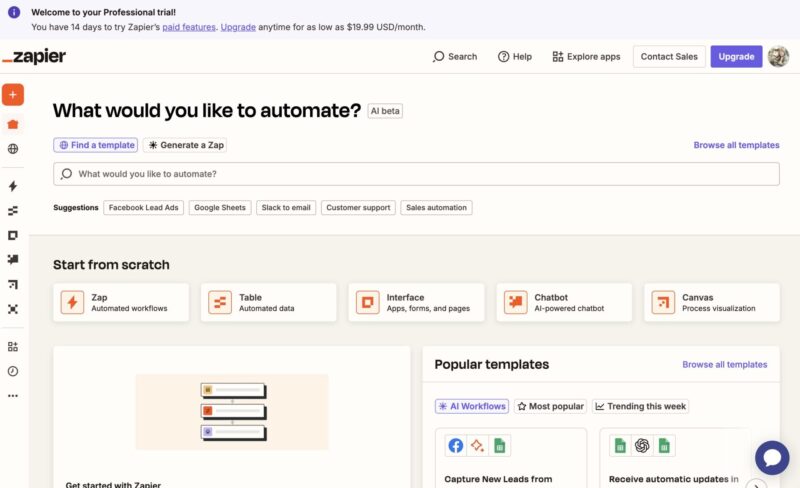Click Browse all templates near search box

[x=736, y=145]
